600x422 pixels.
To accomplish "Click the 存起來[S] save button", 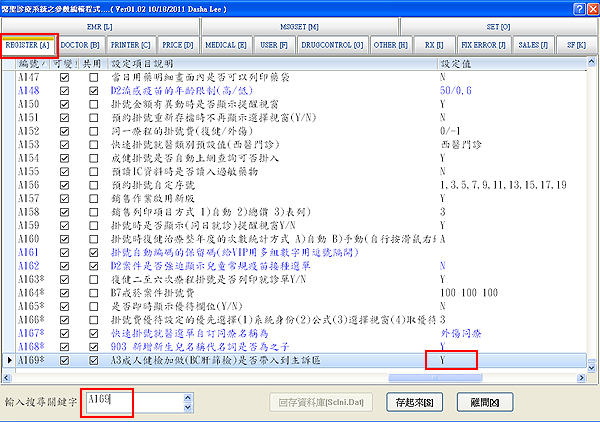I will coord(413,402).
